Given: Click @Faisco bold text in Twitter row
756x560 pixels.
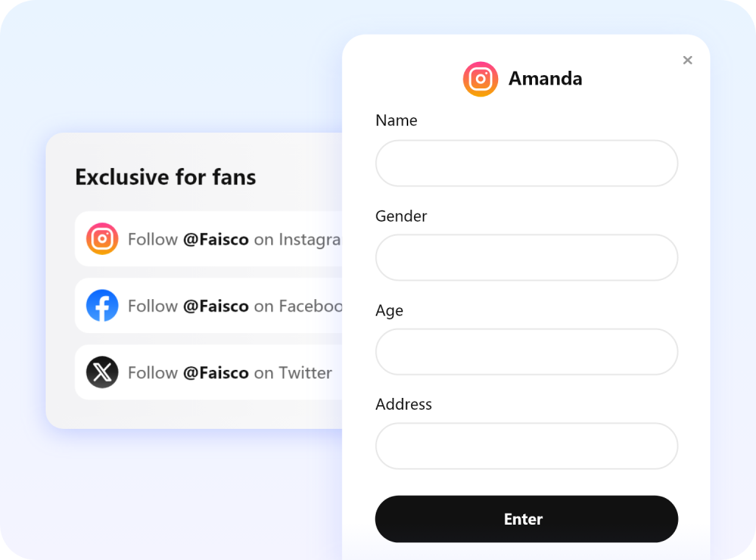Looking at the screenshot, I should pos(215,373).
